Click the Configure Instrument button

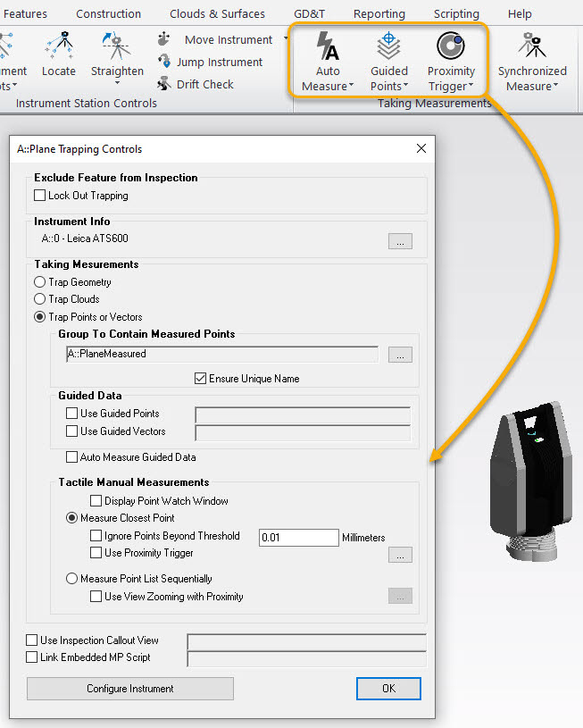(130, 689)
